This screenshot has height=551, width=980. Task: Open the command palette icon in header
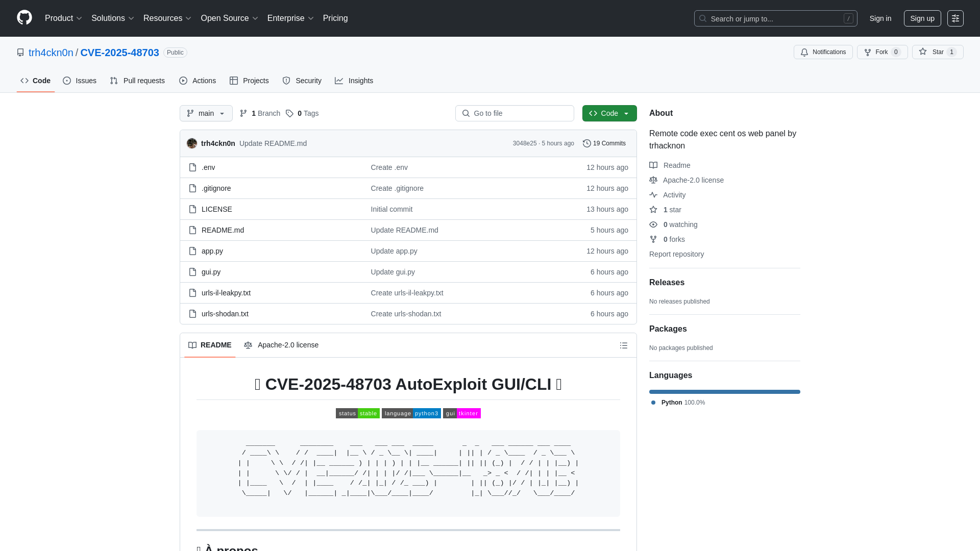pos(955,18)
